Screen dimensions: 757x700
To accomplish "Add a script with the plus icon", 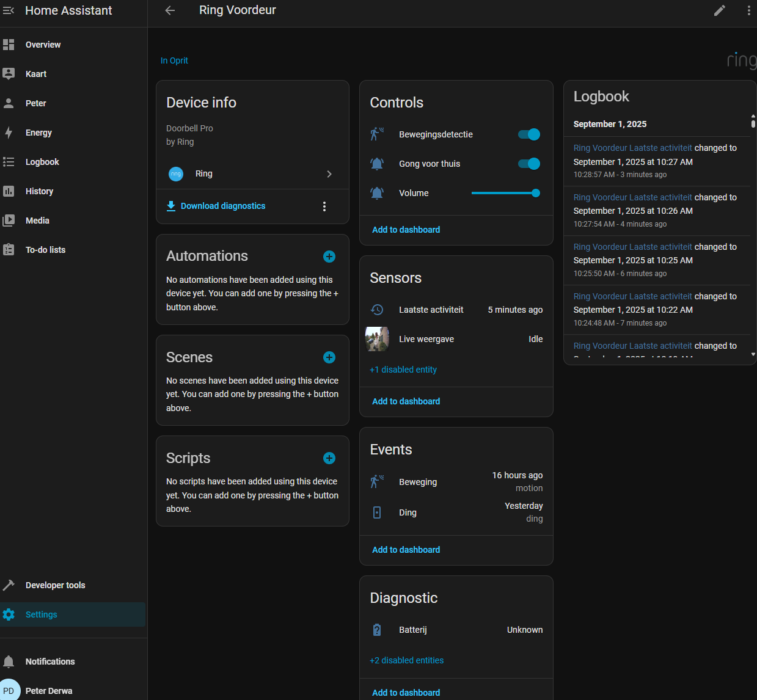I will [329, 458].
